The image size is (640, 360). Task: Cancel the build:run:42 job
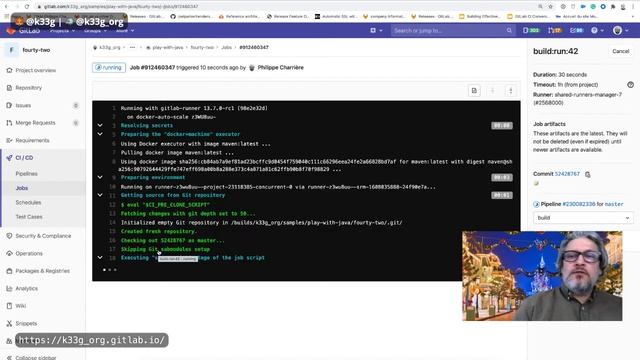coord(621,51)
